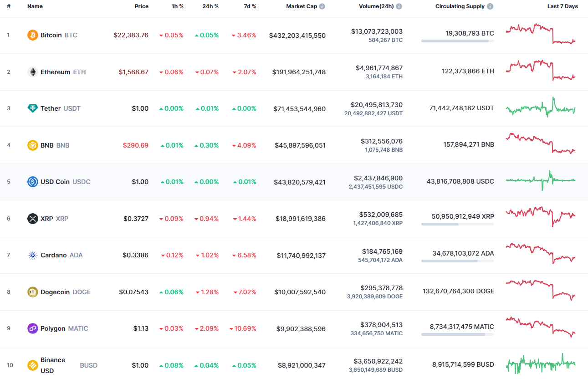Open the Volume(24h) info tooltip icon
Screen dimensions: 588x379
[399, 6]
